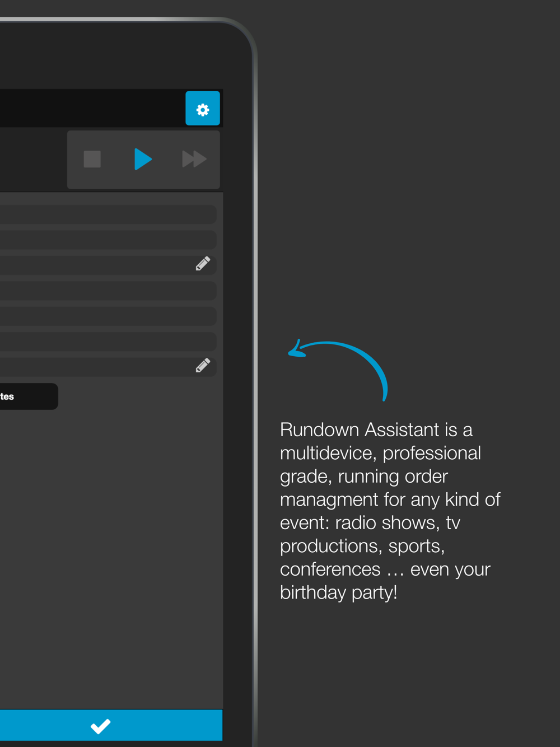Click the lower pencil edit icon above notes
The height and width of the screenshot is (747, 560).
(x=203, y=366)
